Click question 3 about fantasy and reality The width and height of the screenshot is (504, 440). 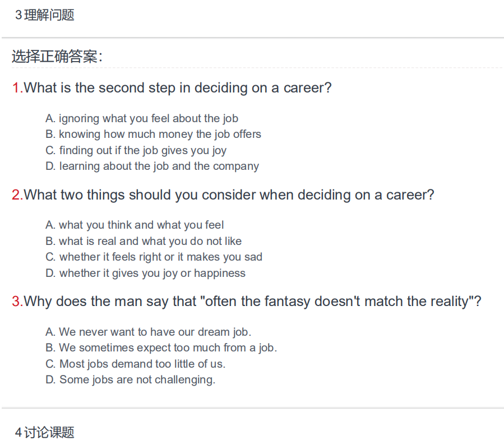coord(247,302)
